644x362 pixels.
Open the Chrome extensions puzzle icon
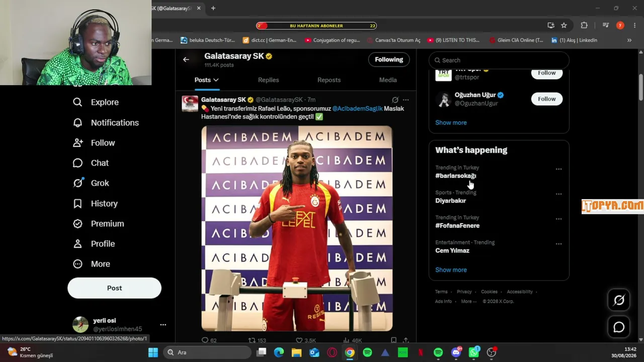584,25
